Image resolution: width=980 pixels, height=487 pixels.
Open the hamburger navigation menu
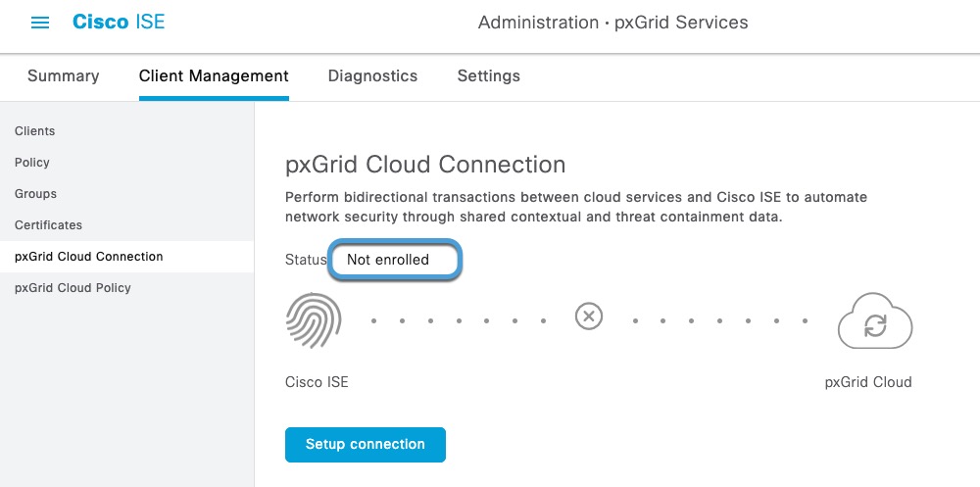click(40, 23)
